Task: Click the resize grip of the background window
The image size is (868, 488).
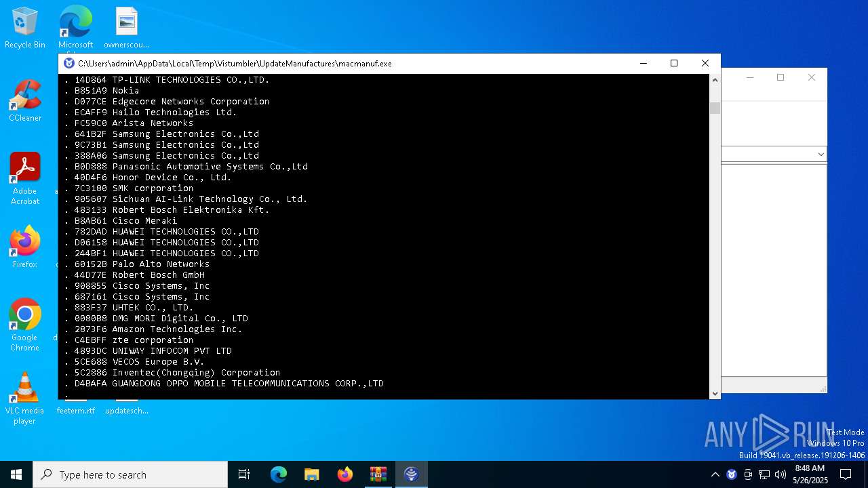Action: click(x=823, y=388)
